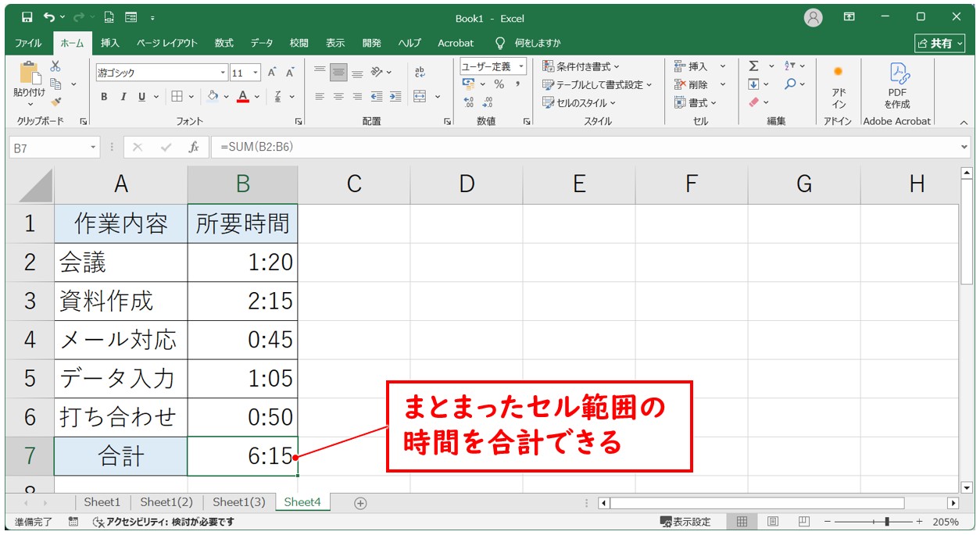980x535 pixels.
Task: Merge and center selected cells
Action: point(420,97)
